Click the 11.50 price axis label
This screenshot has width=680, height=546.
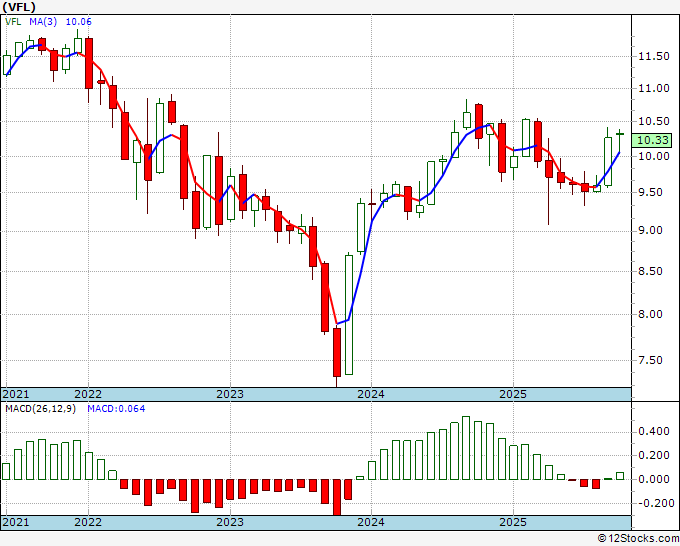coord(654,56)
